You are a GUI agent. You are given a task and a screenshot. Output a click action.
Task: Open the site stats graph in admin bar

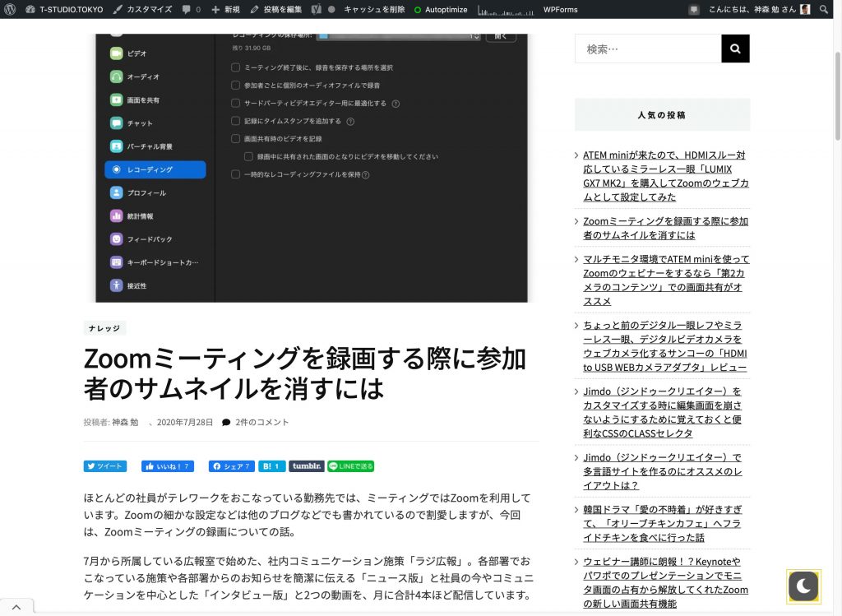click(506, 9)
